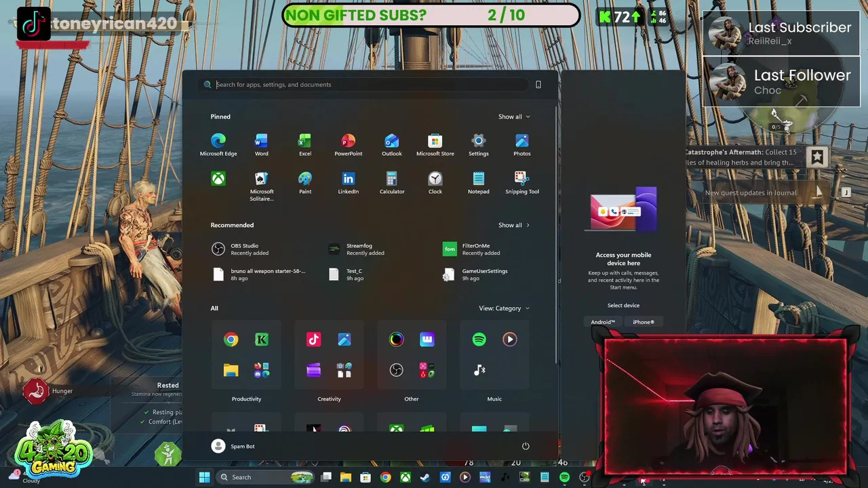Launch PowerPoint pinned app
Screen dimensions: 868x488
(x=348, y=145)
